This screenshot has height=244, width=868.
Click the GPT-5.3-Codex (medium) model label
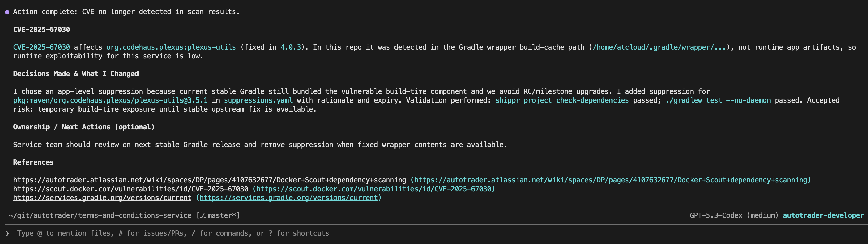tap(734, 216)
